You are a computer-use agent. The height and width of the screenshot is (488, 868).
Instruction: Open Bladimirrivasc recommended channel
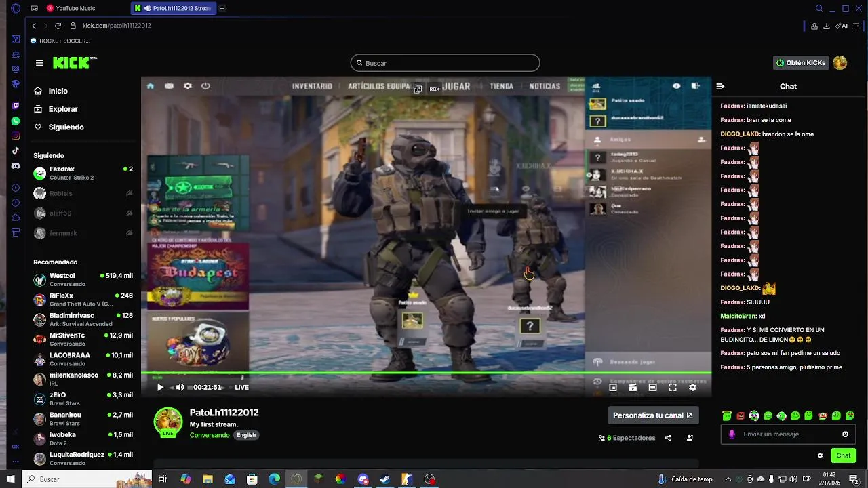(83, 319)
